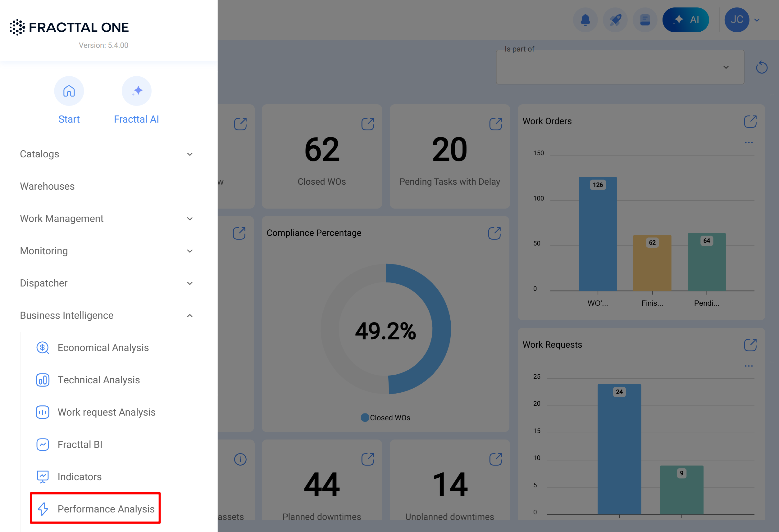Toggle Closed WOs legend color dot
This screenshot has height=532, width=779.
365,418
